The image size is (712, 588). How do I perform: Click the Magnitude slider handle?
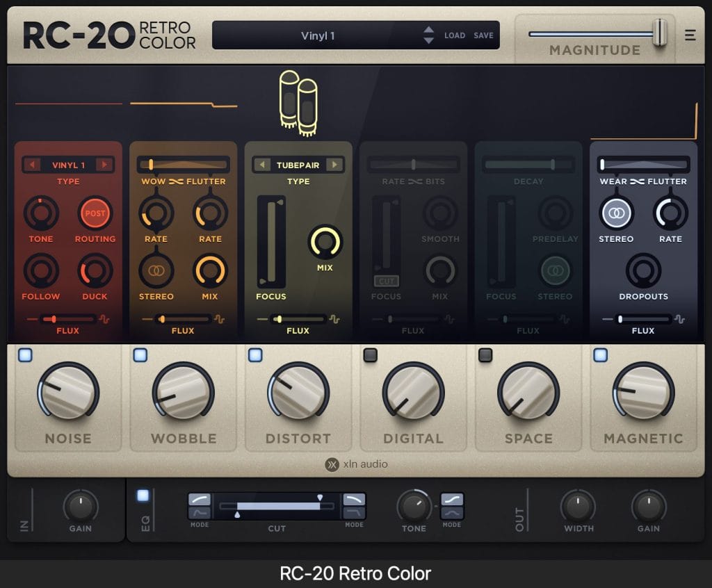[660, 32]
